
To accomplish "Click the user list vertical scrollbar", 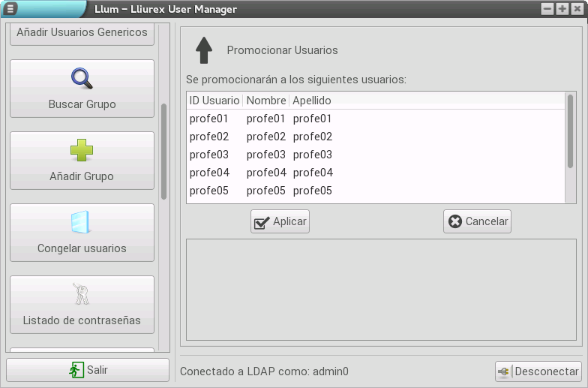I will tap(571, 131).
